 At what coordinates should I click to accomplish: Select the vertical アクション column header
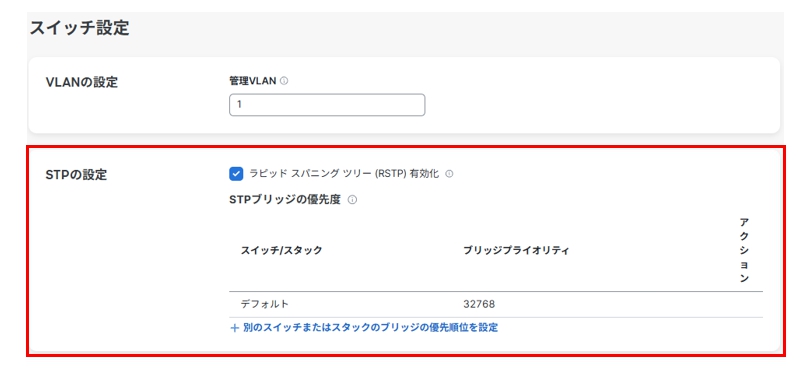click(x=744, y=250)
